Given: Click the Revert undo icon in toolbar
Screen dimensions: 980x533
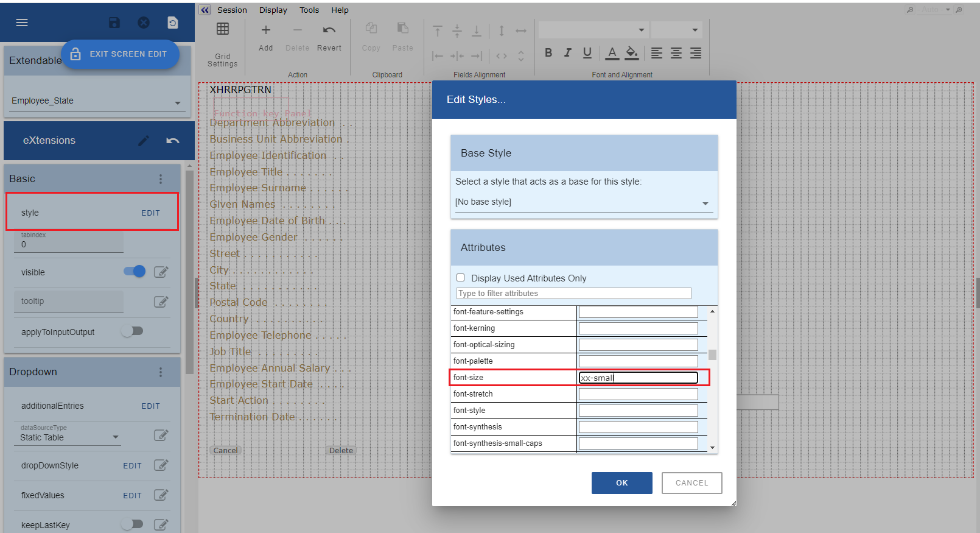Looking at the screenshot, I should [x=329, y=30].
